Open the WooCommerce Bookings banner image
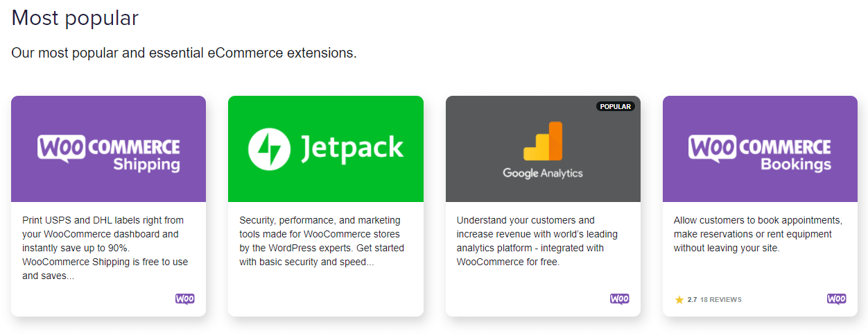This screenshot has height=336, width=868. pyautogui.click(x=760, y=149)
